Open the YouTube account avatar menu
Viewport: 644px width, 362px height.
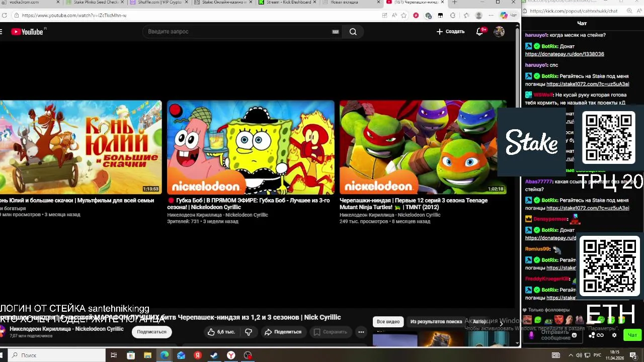coord(499,32)
